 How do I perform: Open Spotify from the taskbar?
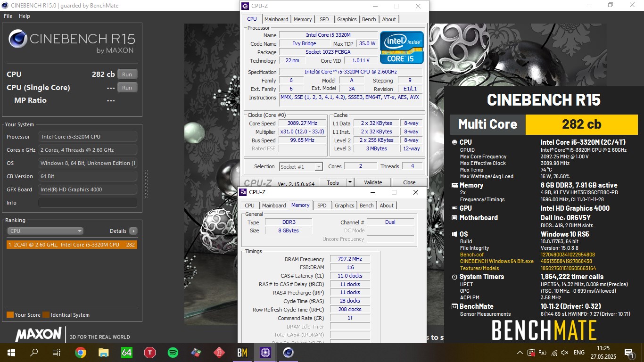click(173, 353)
